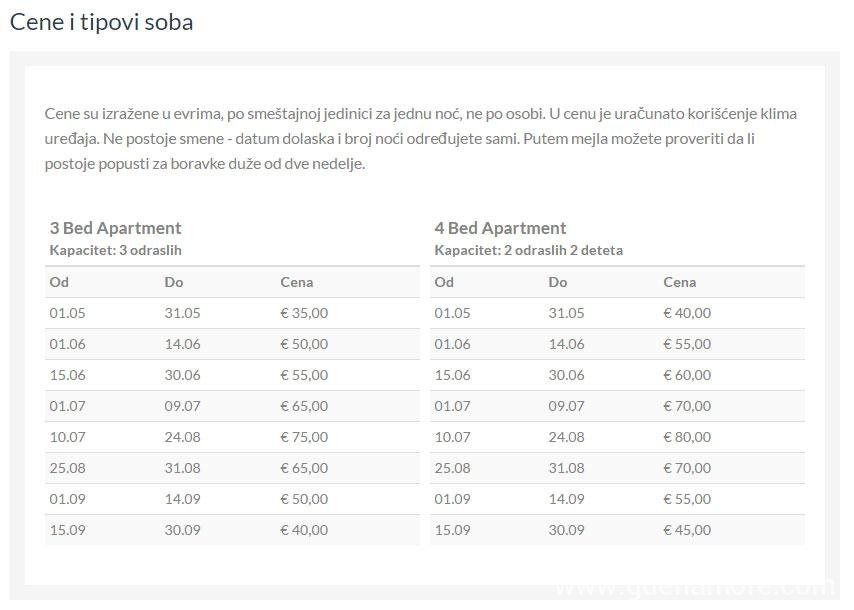Image resolution: width=854 pixels, height=610 pixels.
Task: Click the € 45,00 price in last row
Action: pyautogui.click(x=687, y=530)
